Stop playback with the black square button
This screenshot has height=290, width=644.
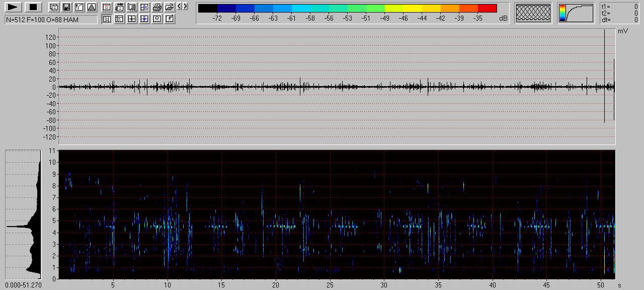(x=33, y=7)
